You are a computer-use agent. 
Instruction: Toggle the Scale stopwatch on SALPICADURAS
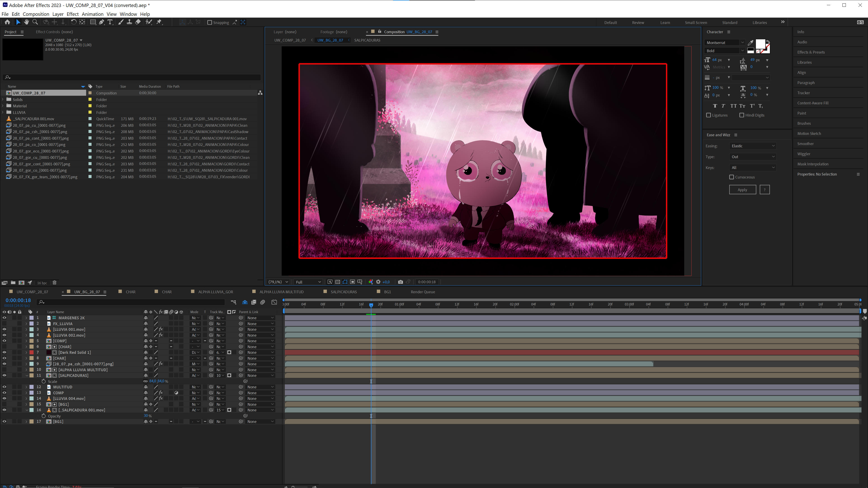(43, 381)
